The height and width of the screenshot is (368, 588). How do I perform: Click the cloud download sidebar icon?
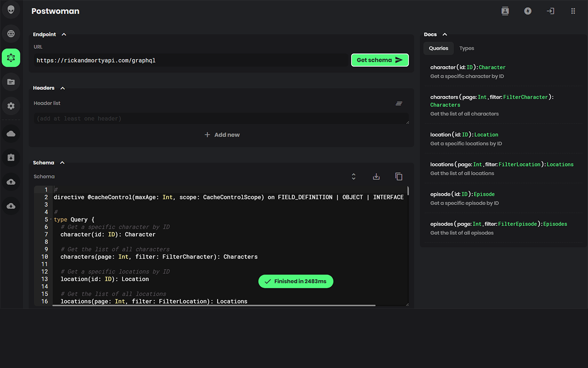[x=11, y=206]
